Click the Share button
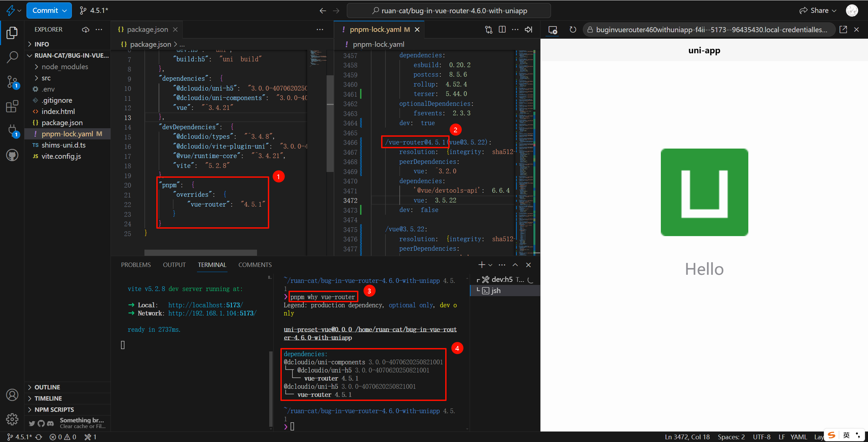The width and height of the screenshot is (868, 442). tap(817, 11)
